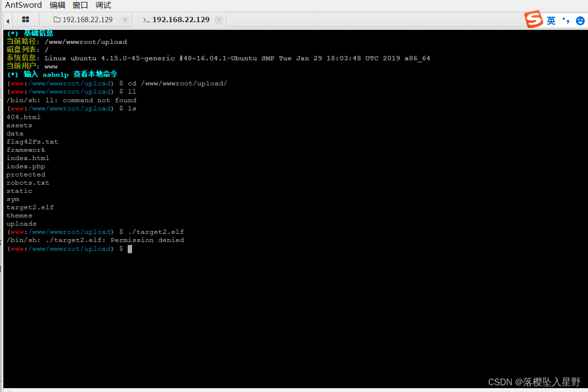Click the robots.txt entry in listing
Viewport: 588px width, 392px height.
[x=28, y=183]
